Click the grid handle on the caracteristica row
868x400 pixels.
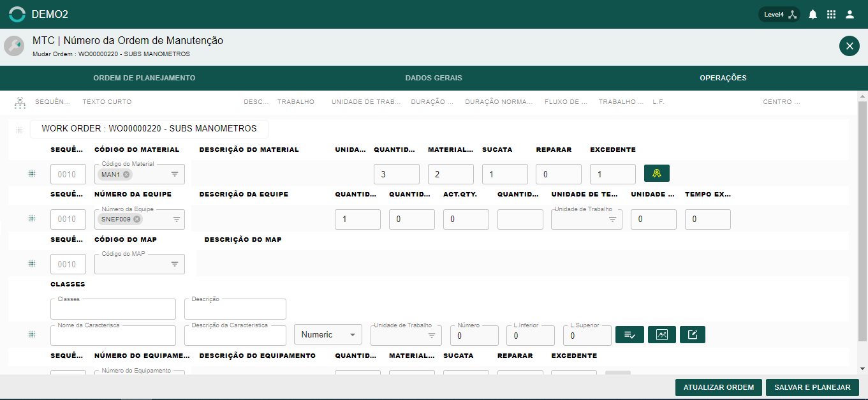pyautogui.click(x=32, y=334)
